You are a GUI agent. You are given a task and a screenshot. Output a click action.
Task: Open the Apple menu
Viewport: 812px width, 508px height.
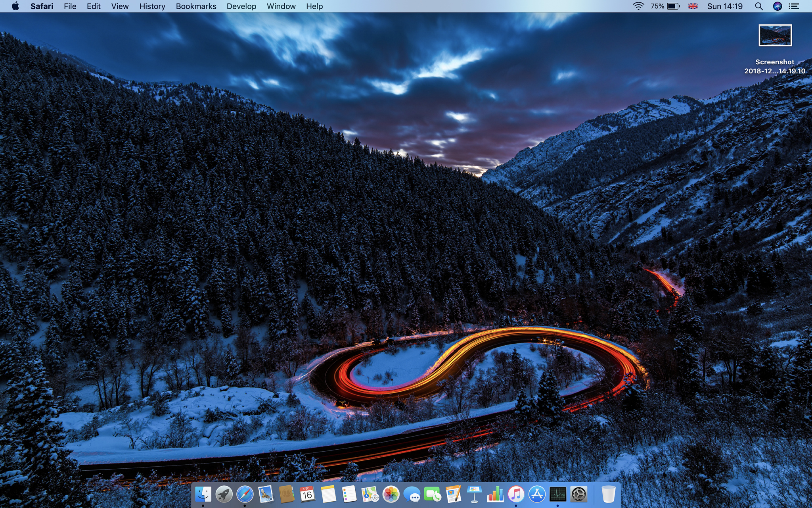pos(15,6)
